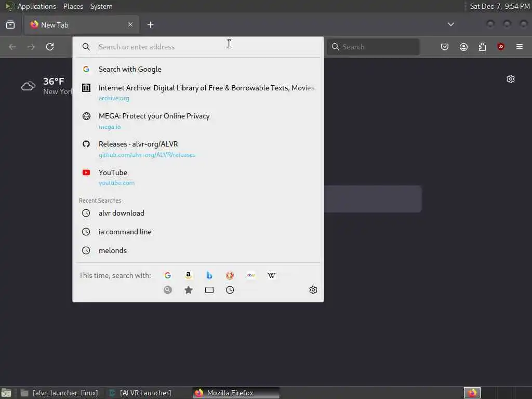Open the Releases alvr-org/ALVR suggestion
Screen dimensions: 532x399
click(198, 149)
